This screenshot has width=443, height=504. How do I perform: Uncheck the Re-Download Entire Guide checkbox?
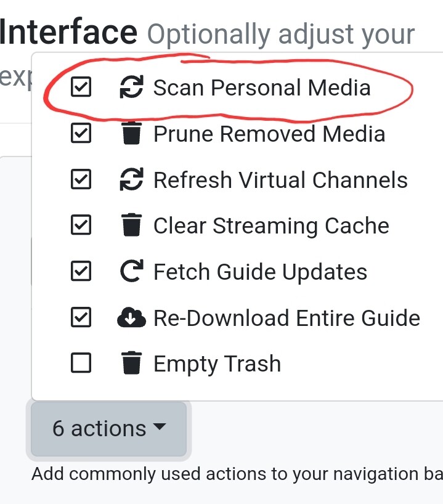tap(81, 319)
